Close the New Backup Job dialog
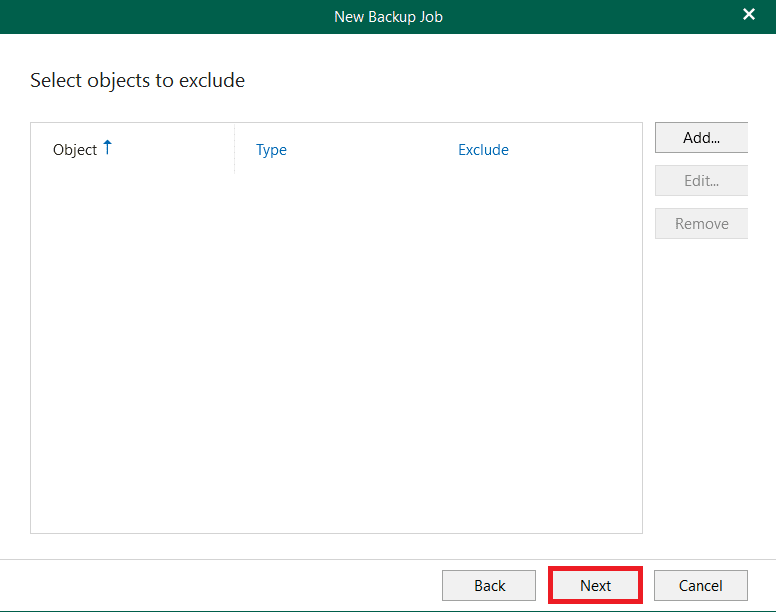The width and height of the screenshot is (776, 614). tap(749, 15)
